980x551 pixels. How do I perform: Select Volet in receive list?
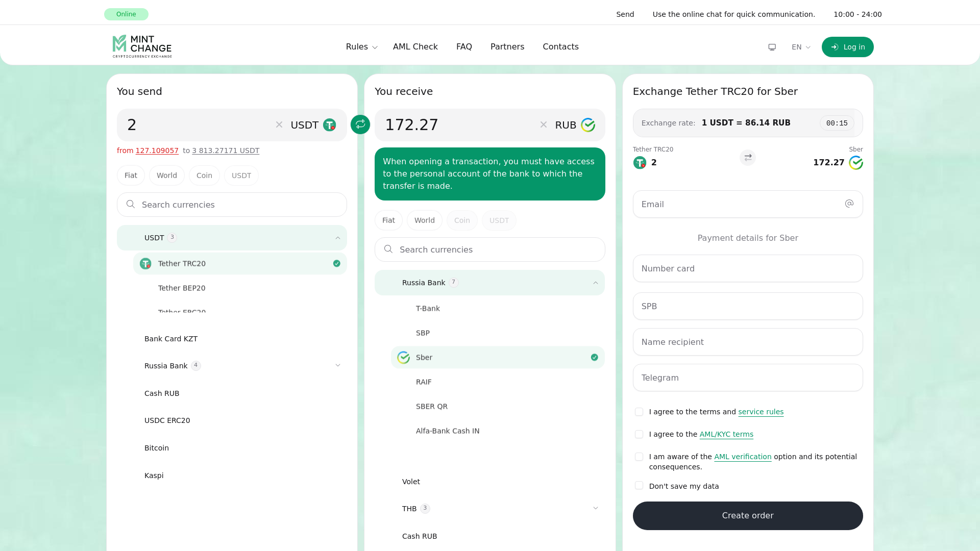[489, 482]
